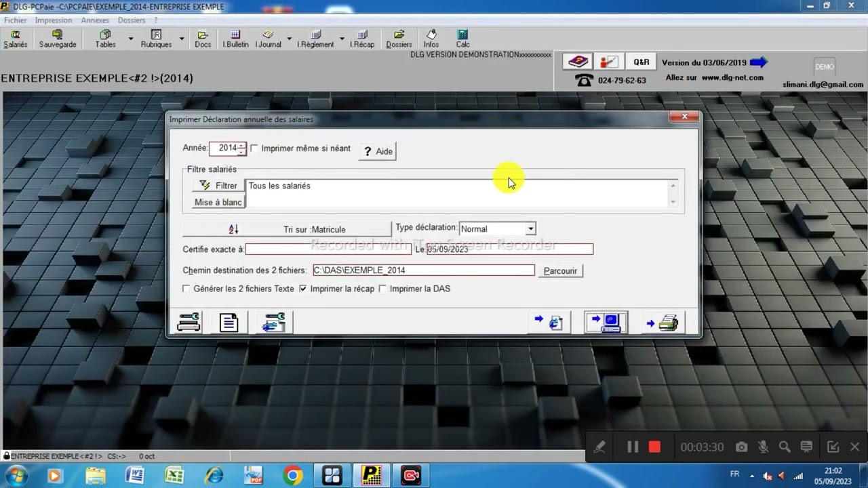
Task: Preview on screen with monitor icon
Action: click(606, 322)
